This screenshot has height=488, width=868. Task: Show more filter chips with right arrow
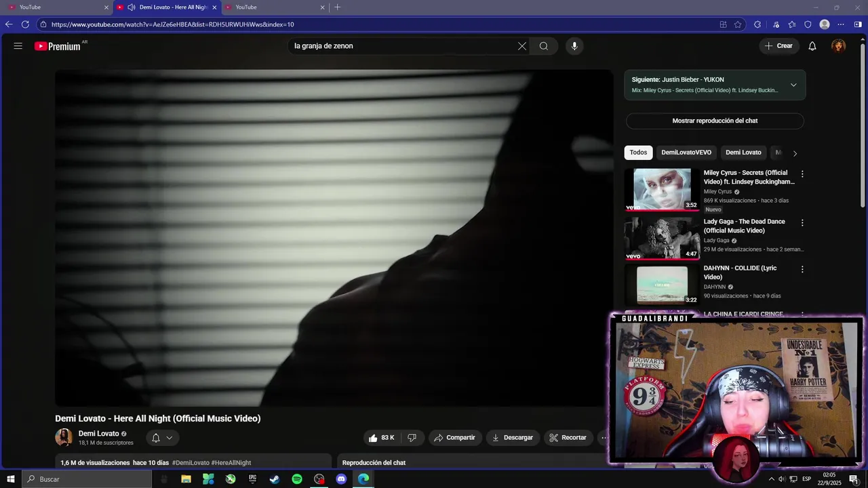(x=795, y=153)
